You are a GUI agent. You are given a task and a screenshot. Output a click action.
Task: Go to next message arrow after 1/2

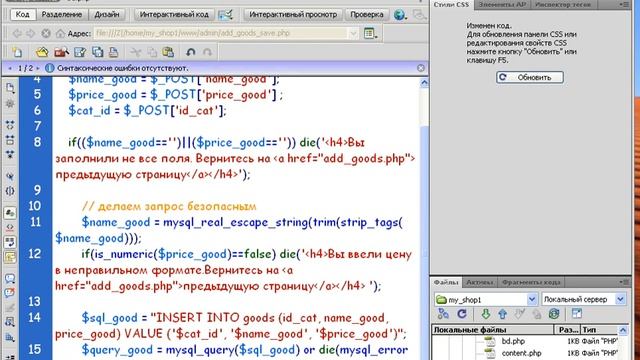38,68
